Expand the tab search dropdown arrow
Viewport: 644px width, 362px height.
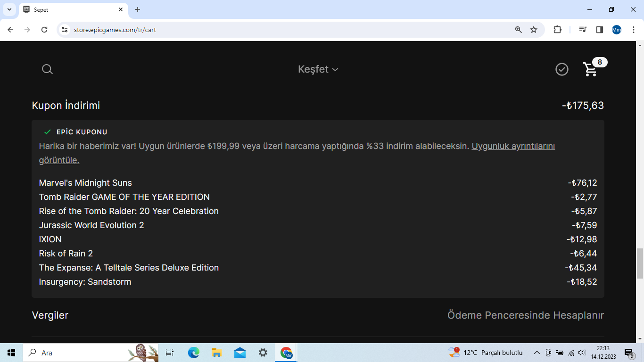9,9
